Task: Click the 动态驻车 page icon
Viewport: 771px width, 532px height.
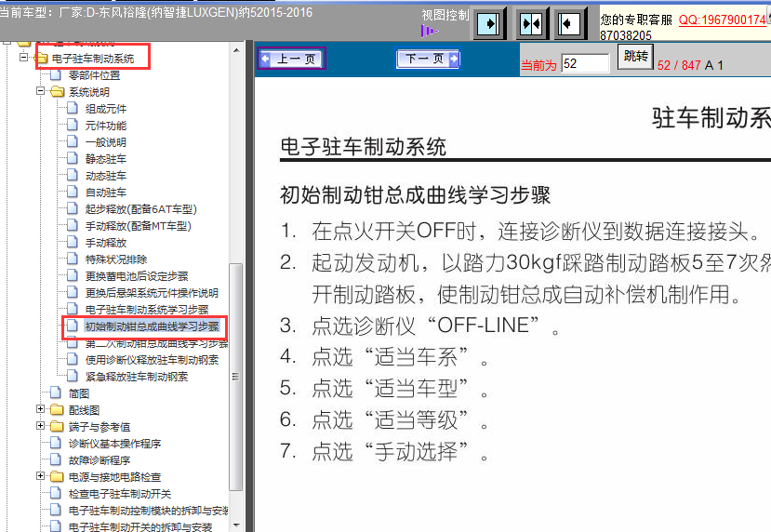Action: [x=73, y=175]
